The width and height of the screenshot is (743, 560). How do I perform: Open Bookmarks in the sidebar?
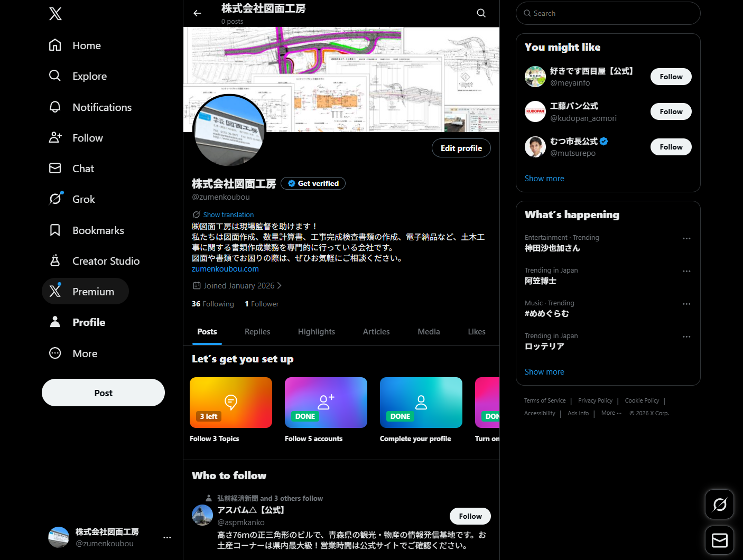pyautogui.click(x=55, y=230)
